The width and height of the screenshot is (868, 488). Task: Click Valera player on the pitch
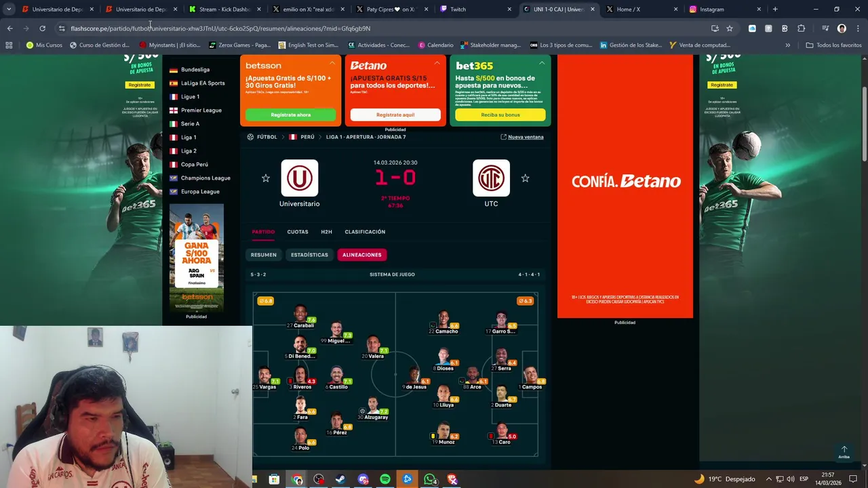373,347
